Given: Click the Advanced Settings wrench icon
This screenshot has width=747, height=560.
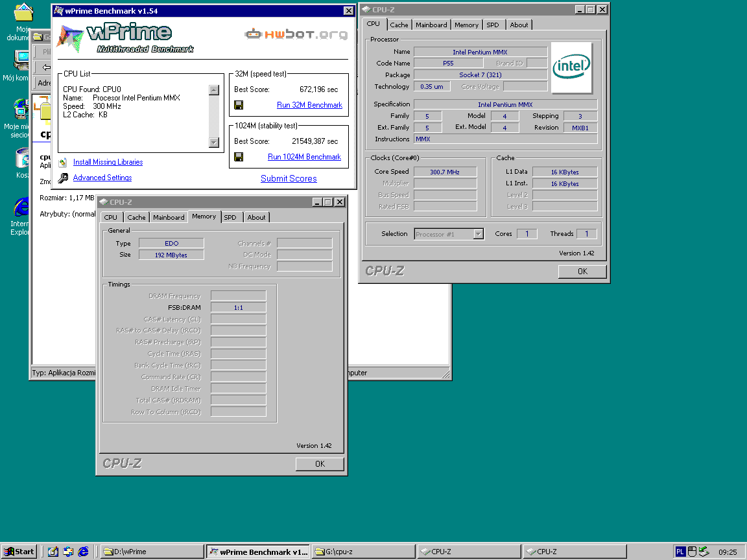Looking at the screenshot, I should point(62,178).
